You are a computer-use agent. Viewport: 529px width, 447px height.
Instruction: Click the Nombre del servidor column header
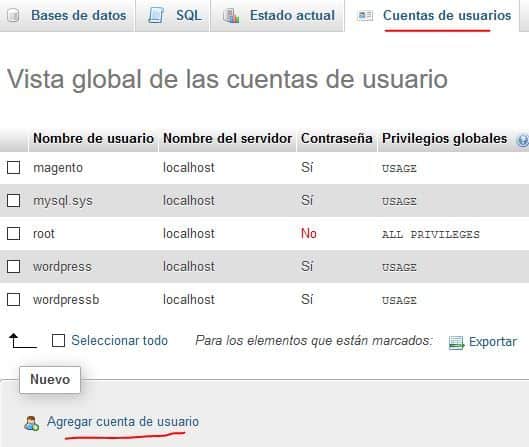pyautogui.click(x=227, y=138)
